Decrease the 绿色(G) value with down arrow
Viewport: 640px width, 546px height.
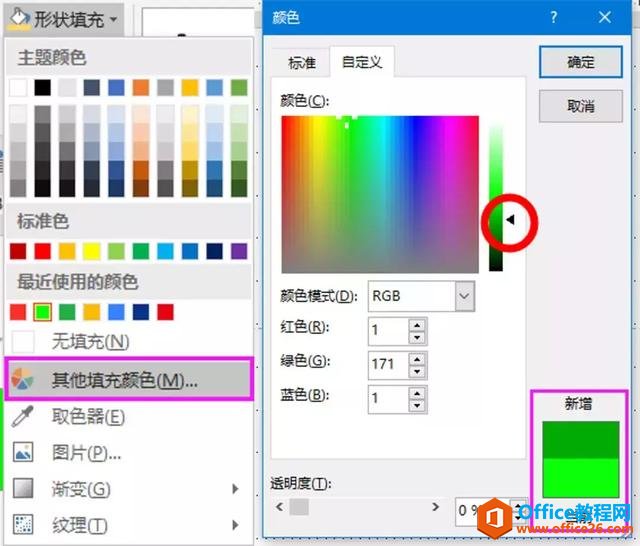[417, 371]
